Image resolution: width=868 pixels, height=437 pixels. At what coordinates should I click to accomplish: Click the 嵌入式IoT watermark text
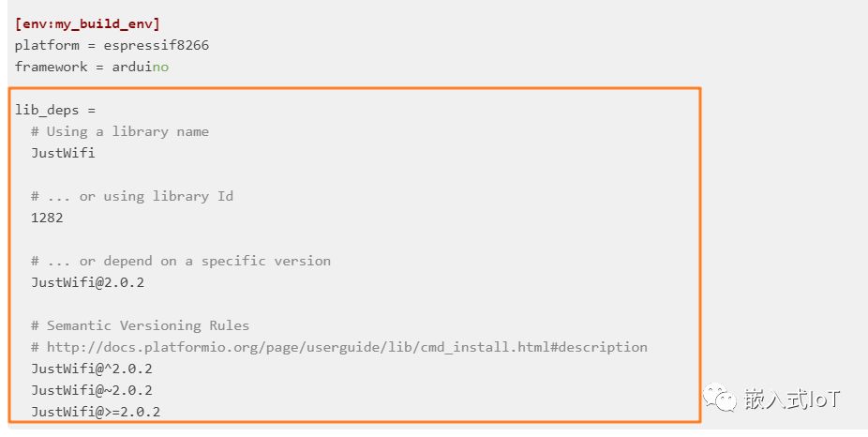[791, 400]
